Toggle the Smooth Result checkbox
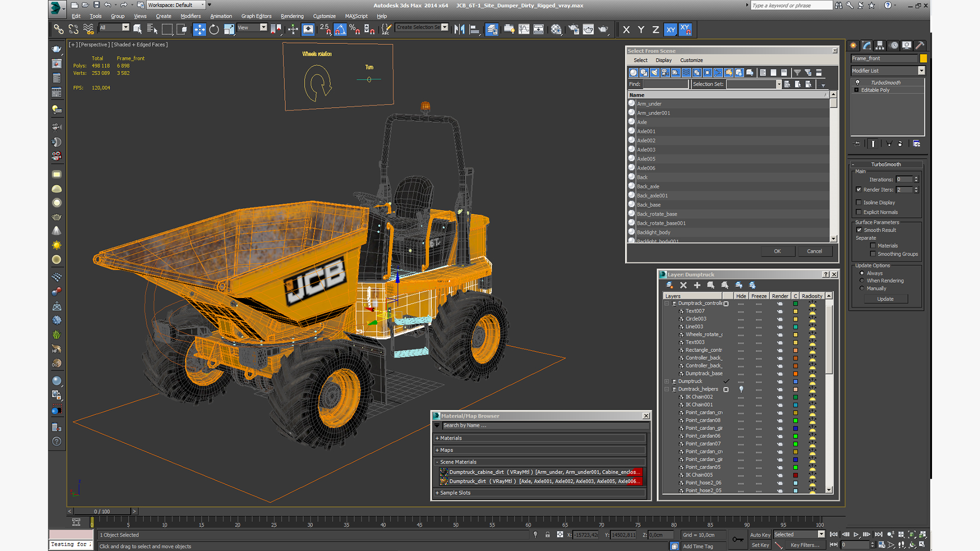Screen dimensions: 980x551 859,230
